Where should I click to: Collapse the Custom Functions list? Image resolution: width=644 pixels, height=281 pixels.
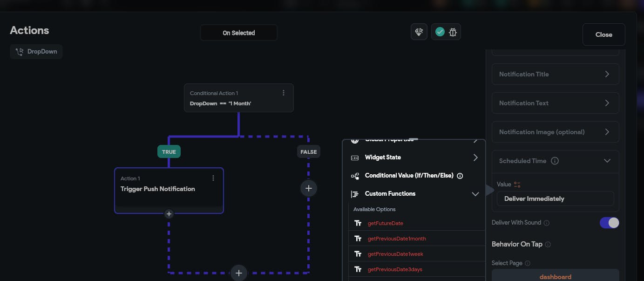475,194
